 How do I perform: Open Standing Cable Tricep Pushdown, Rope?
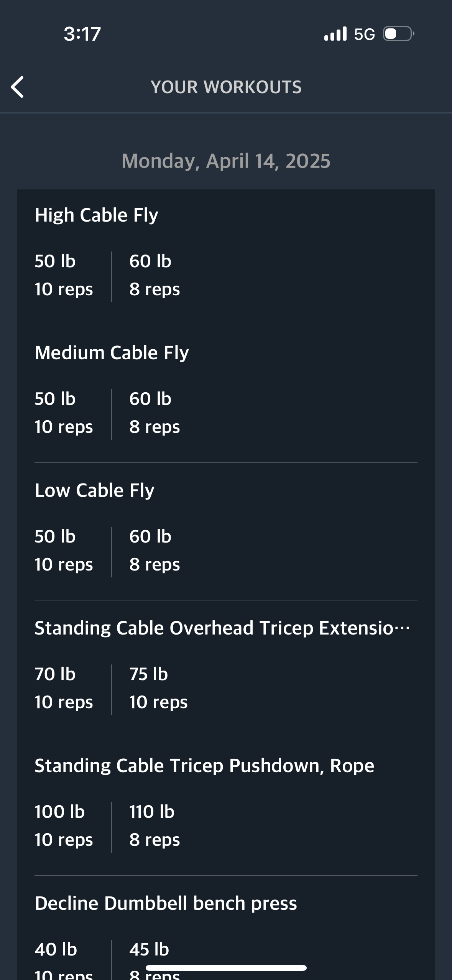pos(204,766)
